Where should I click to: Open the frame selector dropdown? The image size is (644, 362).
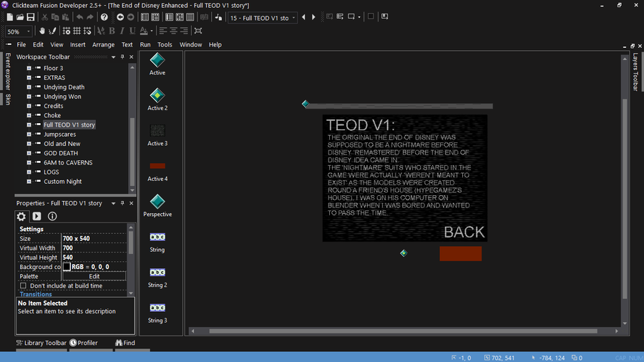[x=293, y=18]
